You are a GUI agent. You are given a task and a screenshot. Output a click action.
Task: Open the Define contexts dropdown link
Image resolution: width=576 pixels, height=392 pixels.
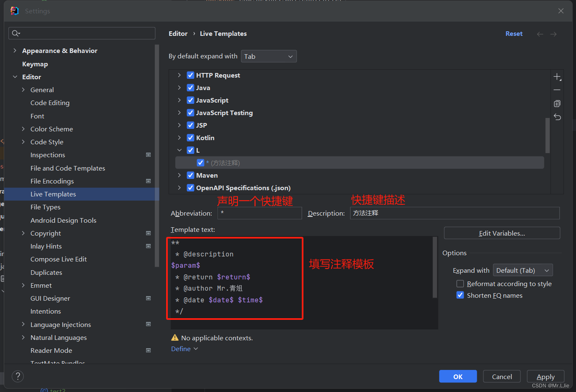tap(184, 349)
